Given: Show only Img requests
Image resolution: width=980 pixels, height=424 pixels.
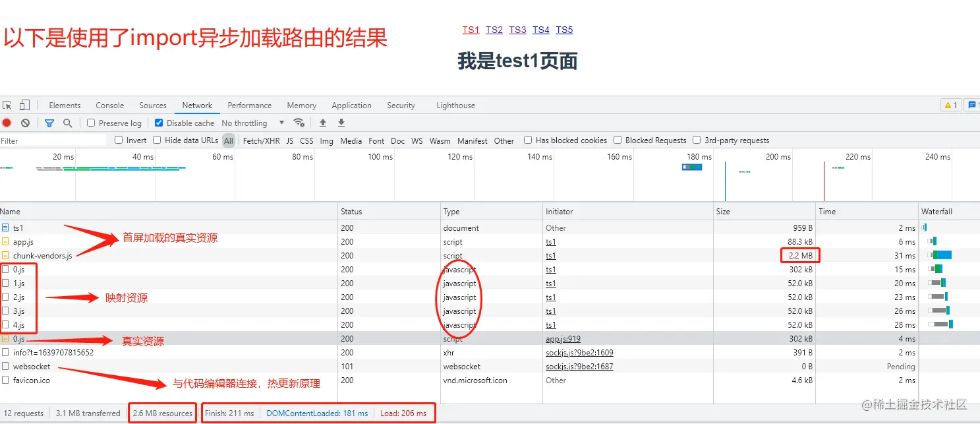Looking at the screenshot, I should click(326, 140).
